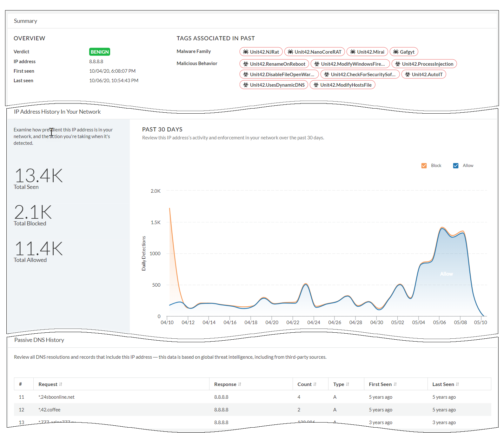Uncheck the Block series checkbox
This screenshot has width=504, height=433.
pyautogui.click(x=424, y=166)
